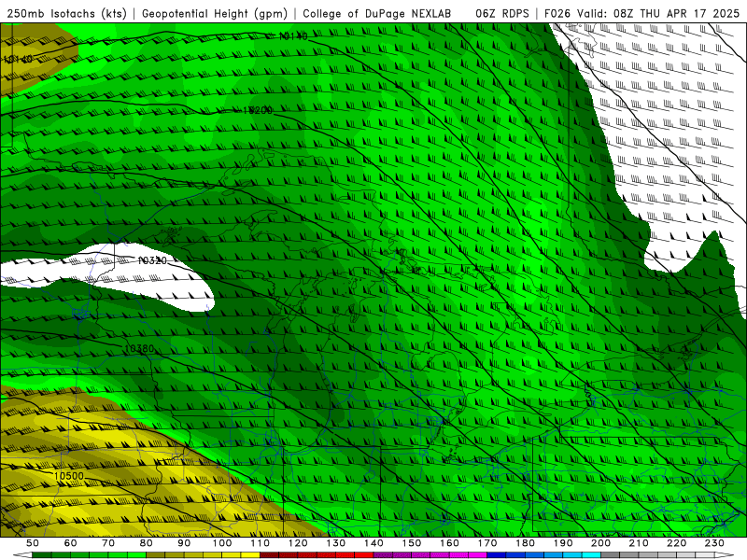Viewport: 747px width, 560px height.
Task: Click the 150 knot legend label
Action: tap(412, 543)
